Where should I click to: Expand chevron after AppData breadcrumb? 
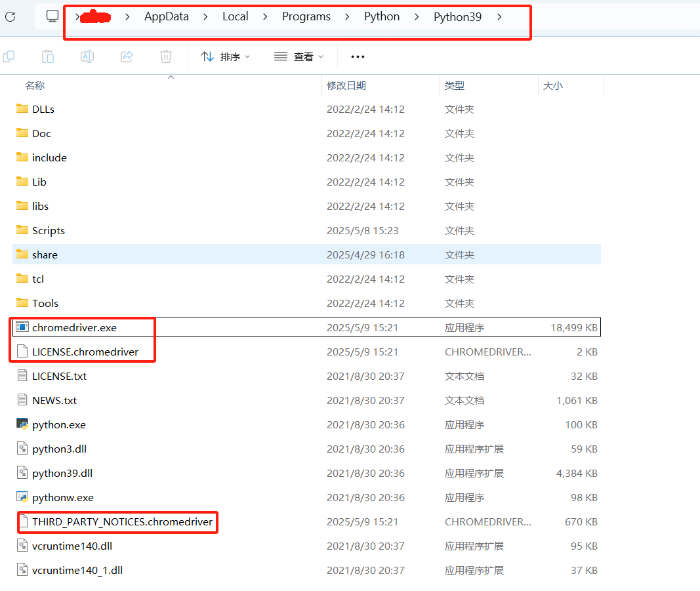pos(205,17)
